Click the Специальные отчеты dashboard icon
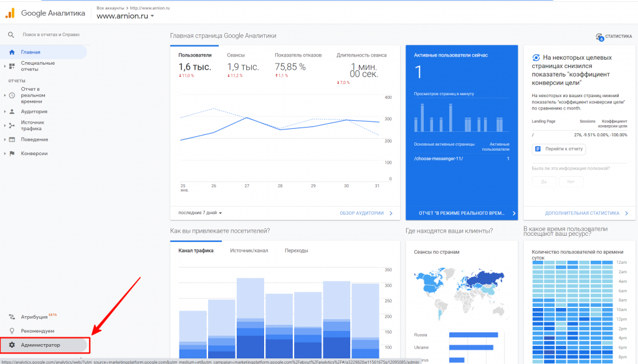 coord(12,66)
